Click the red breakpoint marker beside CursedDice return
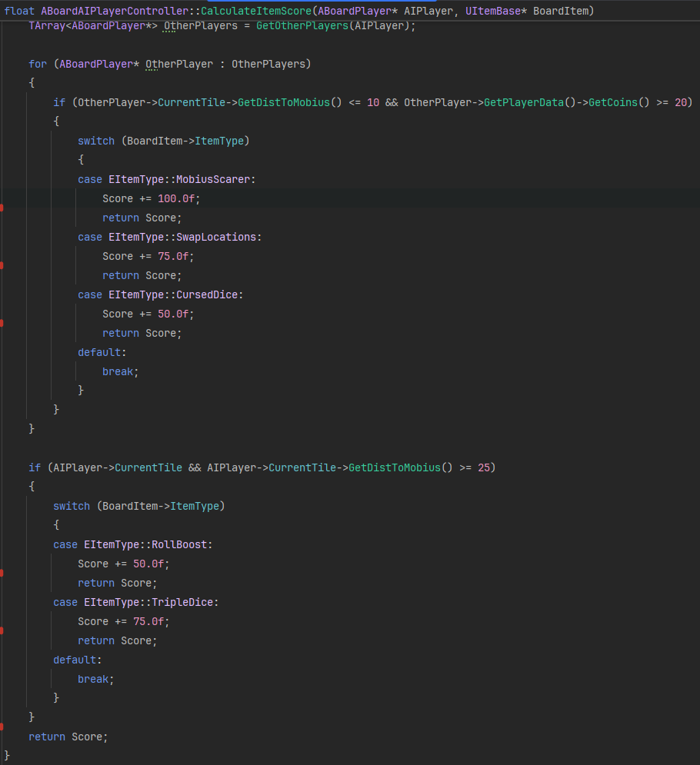Image resolution: width=700 pixels, height=765 pixels. [2, 324]
